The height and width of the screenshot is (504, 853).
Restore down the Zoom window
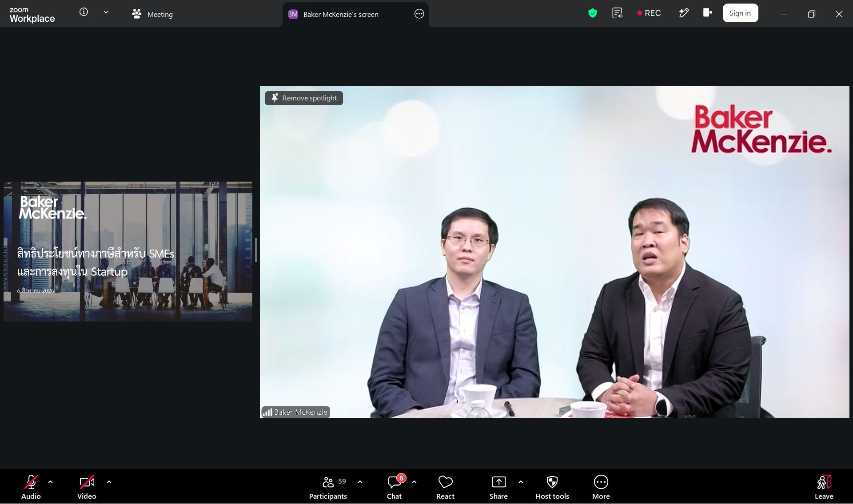812,14
